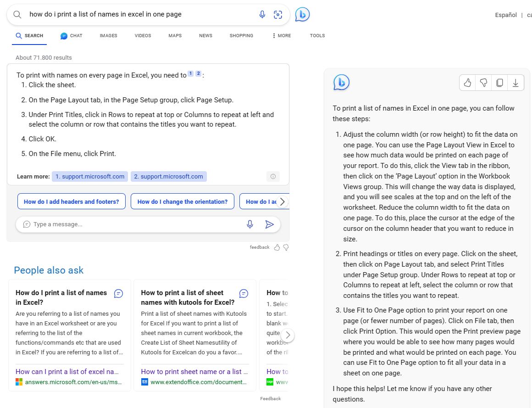532x408 pixels.
Task: Switch to the CHAT tab
Action: click(x=72, y=36)
